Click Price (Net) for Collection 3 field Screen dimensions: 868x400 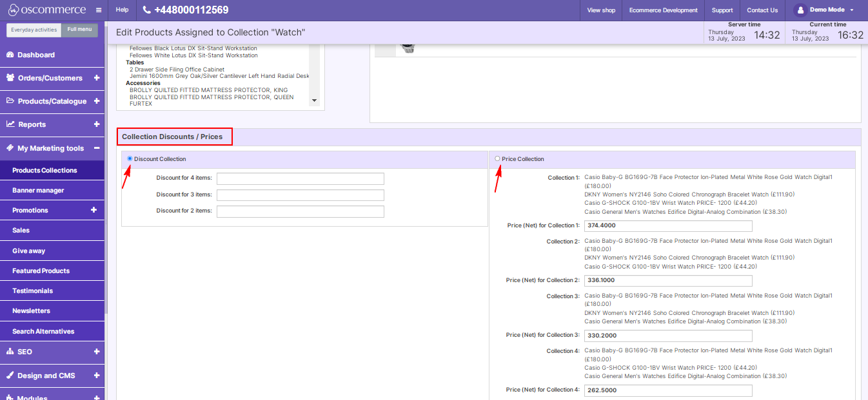(x=668, y=335)
